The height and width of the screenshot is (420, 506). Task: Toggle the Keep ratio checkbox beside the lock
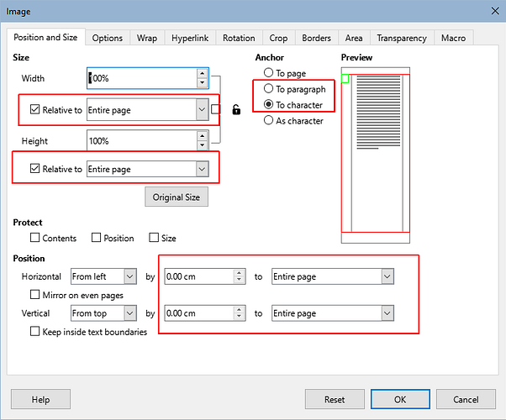(215, 109)
